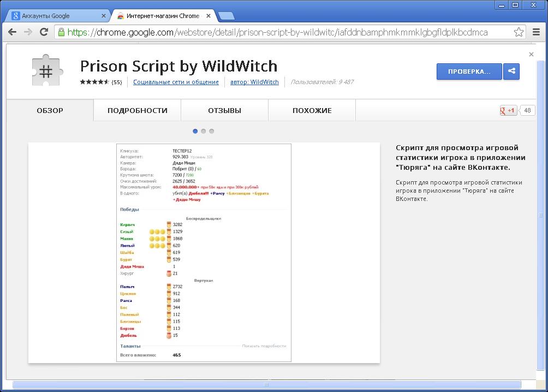Screen dimensions: 548x392
Task: Select the first screenshot carousel dot
Action: tap(195, 131)
